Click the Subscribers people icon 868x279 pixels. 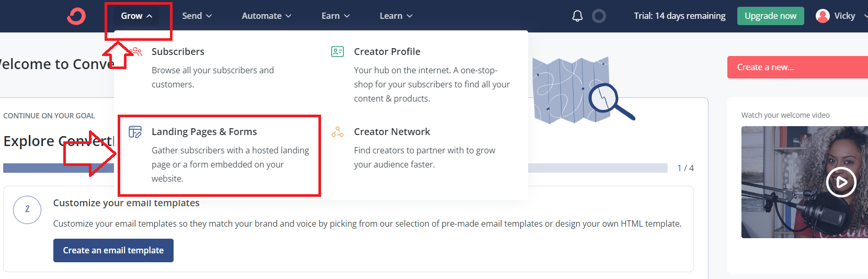tap(136, 51)
